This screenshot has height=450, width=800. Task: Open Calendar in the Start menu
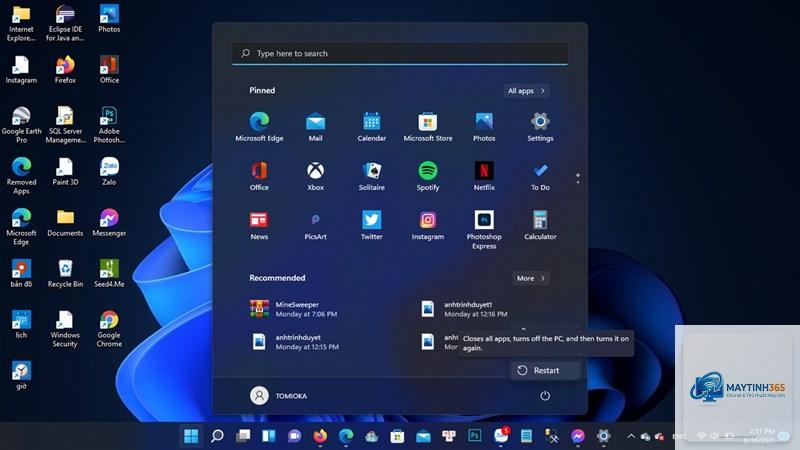(371, 127)
